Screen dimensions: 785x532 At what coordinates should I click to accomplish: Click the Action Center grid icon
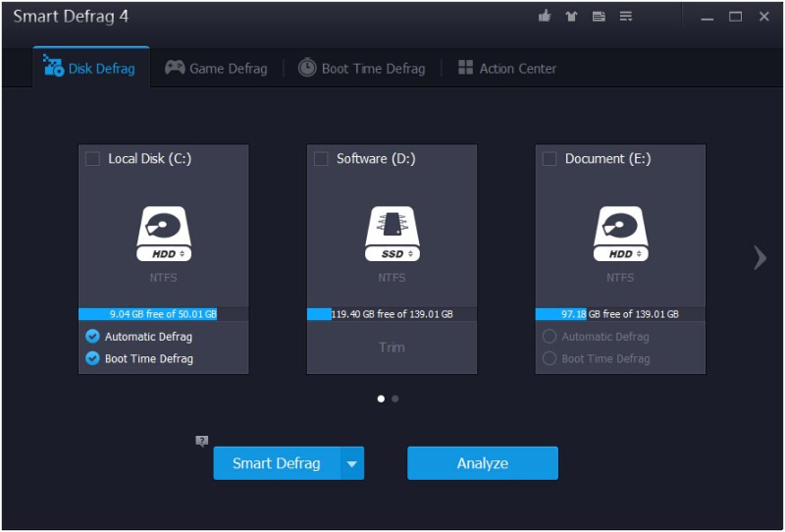(465, 68)
